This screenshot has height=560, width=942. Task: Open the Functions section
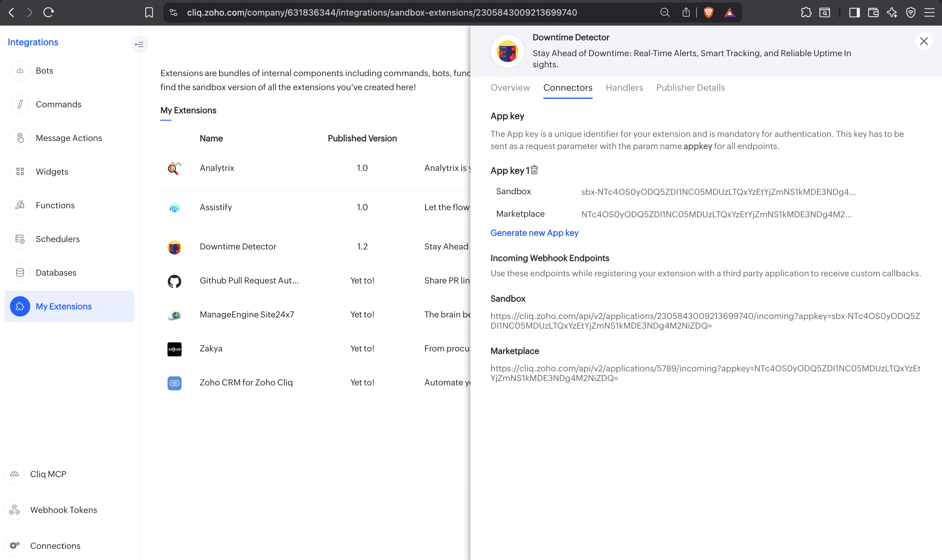(55, 205)
